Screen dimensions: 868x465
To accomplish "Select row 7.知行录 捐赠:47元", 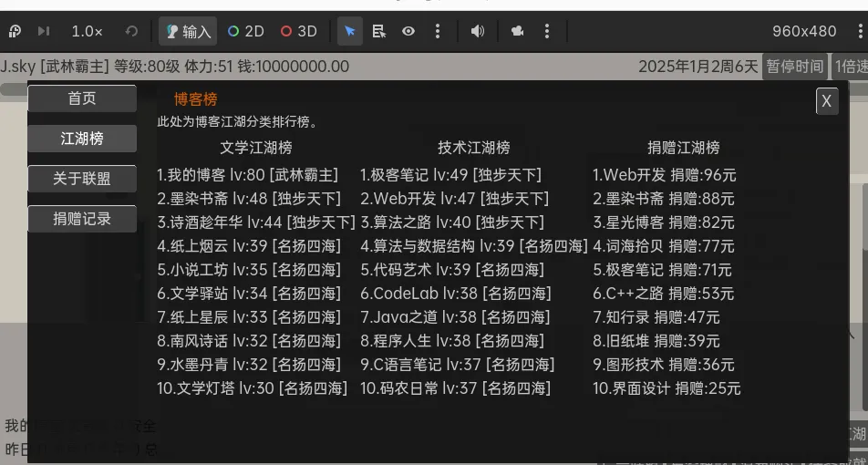I will (x=656, y=317).
